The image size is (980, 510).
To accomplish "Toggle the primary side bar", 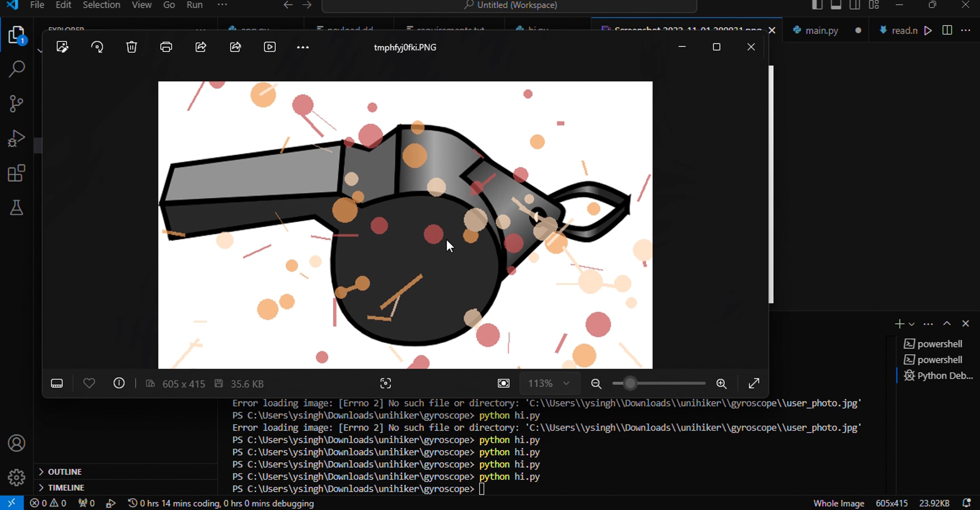I will click(x=817, y=5).
